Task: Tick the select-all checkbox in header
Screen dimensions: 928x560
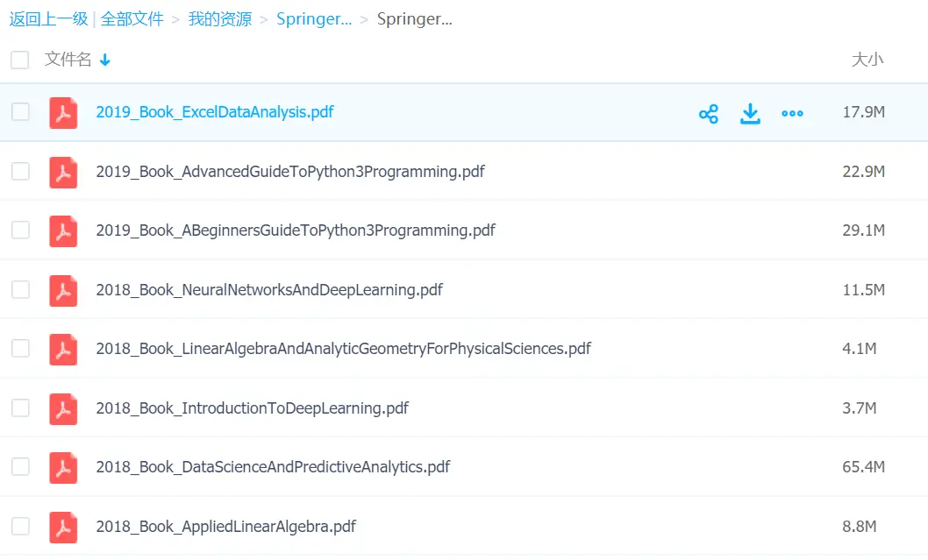Action: coord(19,60)
